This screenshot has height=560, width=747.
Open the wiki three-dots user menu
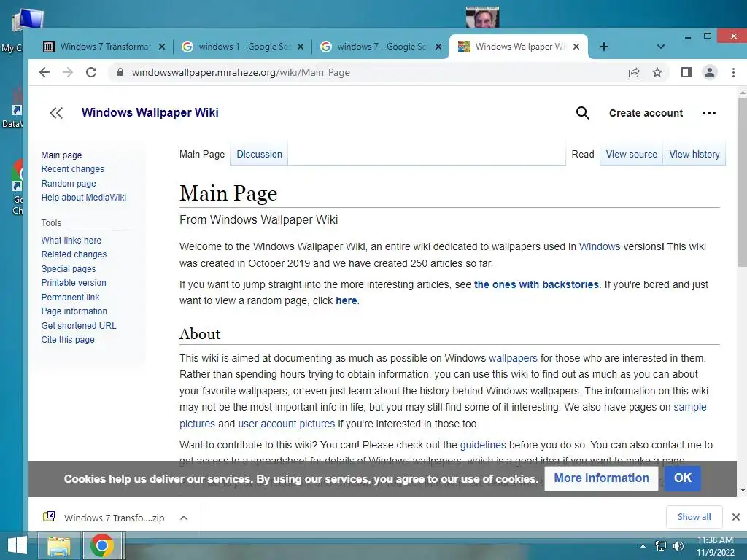coord(709,113)
